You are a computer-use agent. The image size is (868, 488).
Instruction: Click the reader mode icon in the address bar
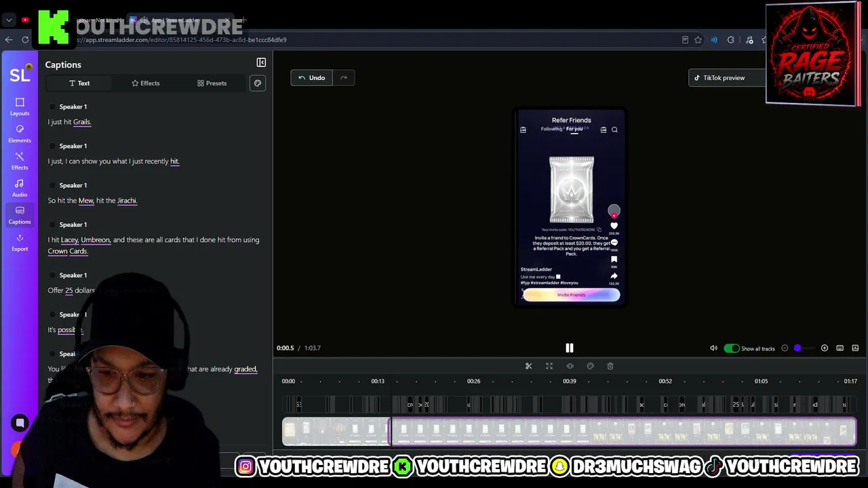(x=685, y=40)
